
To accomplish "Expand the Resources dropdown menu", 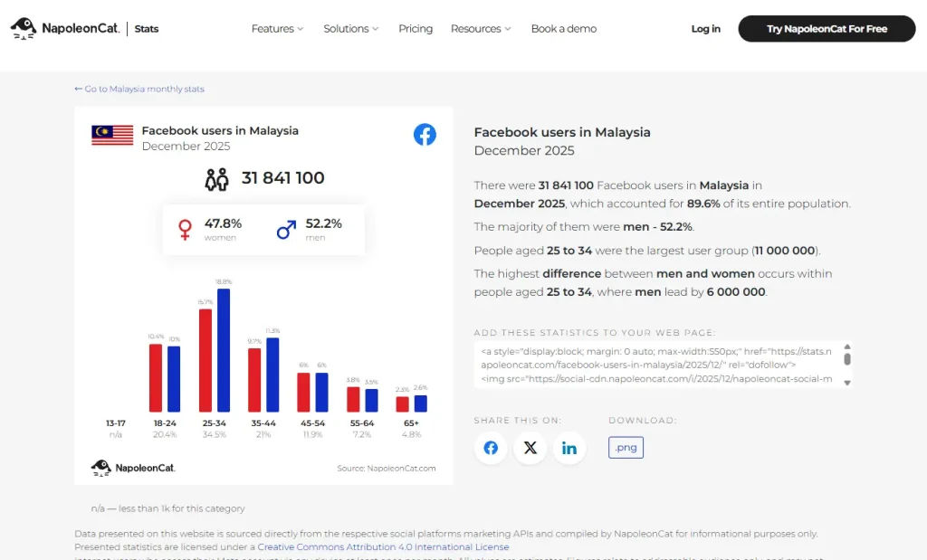I will point(481,29).
